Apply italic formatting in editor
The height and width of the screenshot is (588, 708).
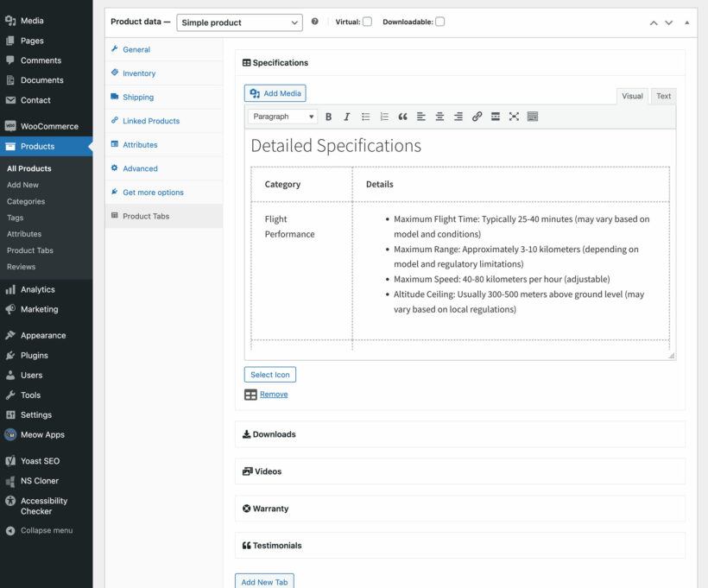click(347, 117)
